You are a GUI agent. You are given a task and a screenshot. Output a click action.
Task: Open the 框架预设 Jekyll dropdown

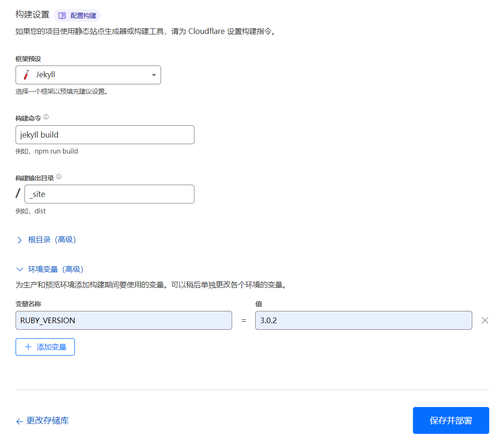pos(88,75)
